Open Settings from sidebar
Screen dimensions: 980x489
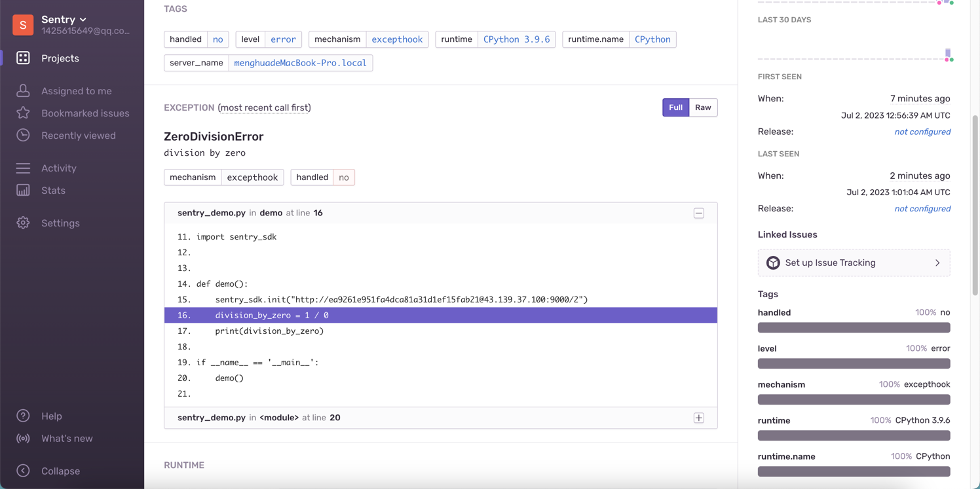(x=60, y=223)
